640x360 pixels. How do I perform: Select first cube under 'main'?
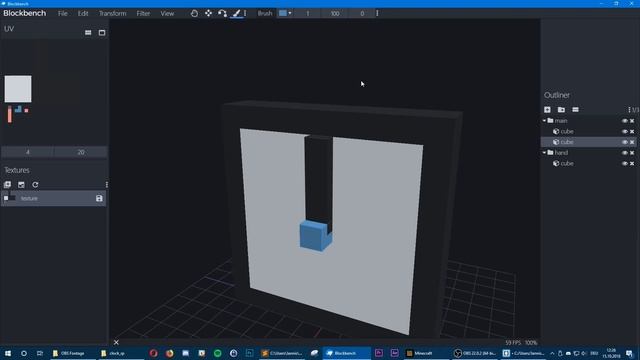pos(589,131)
